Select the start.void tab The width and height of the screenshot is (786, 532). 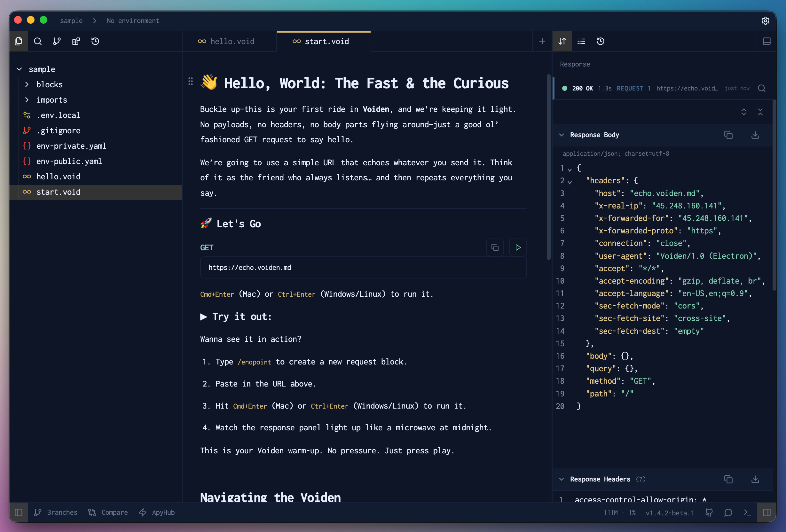pyautogui.click(x=324, y=41)
